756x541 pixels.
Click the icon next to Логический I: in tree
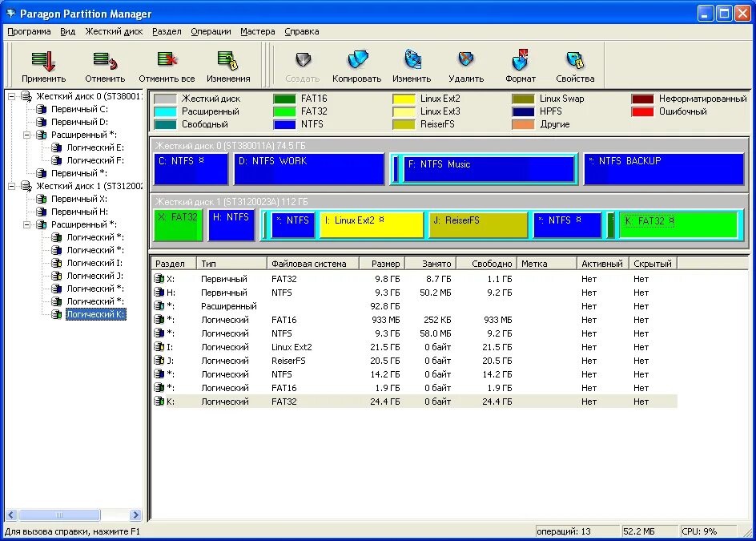[x=56, y=263]
